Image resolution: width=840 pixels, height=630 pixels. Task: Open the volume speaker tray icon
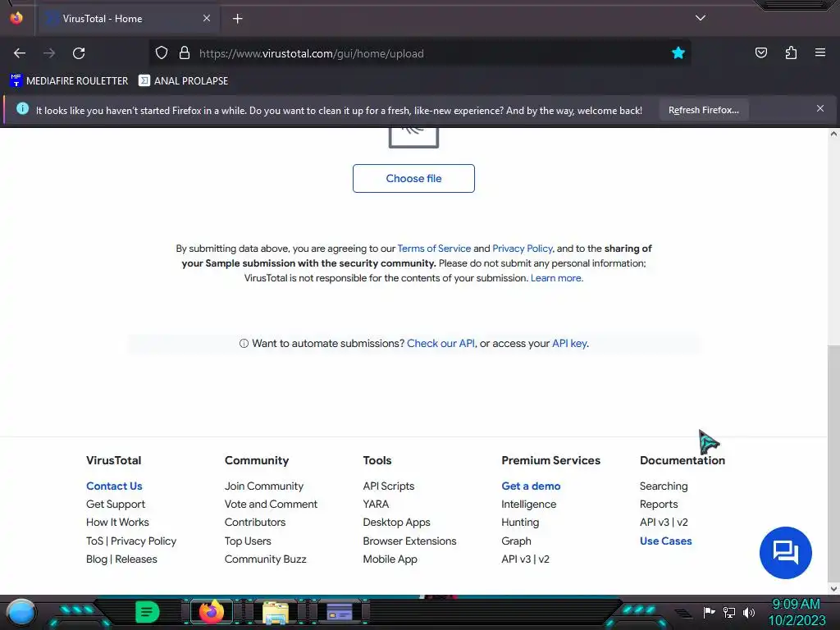(748, 612)
